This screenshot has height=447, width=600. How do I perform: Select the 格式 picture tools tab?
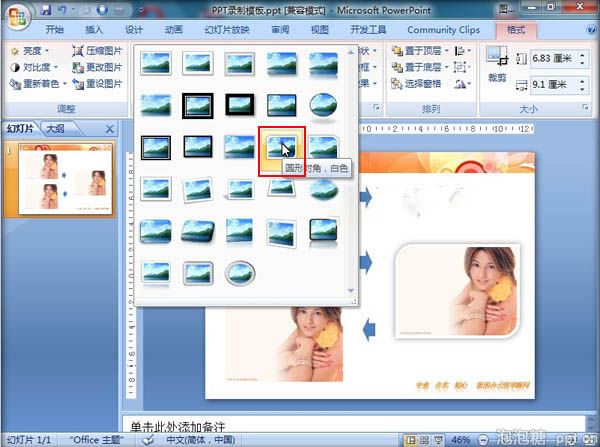[x=516, y=30]
